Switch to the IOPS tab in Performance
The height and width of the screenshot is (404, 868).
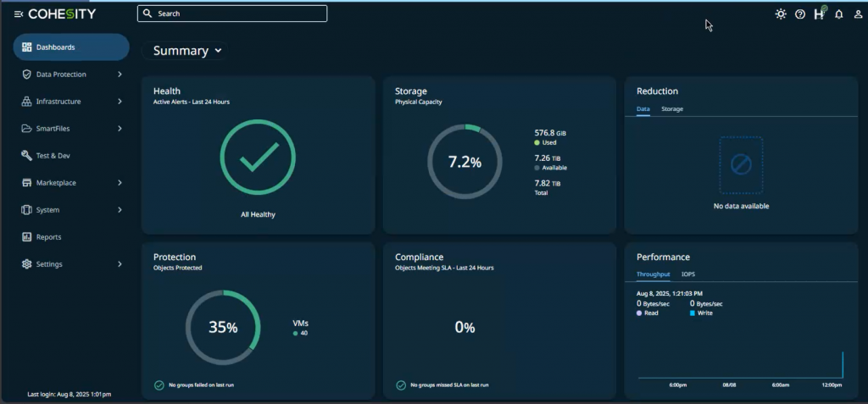pos(688,274)
